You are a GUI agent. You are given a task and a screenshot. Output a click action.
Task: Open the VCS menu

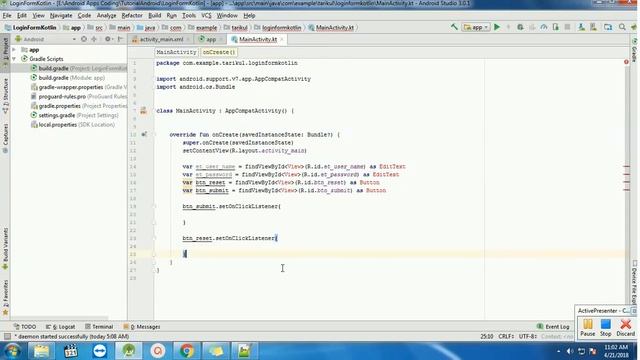pos(206,16)
